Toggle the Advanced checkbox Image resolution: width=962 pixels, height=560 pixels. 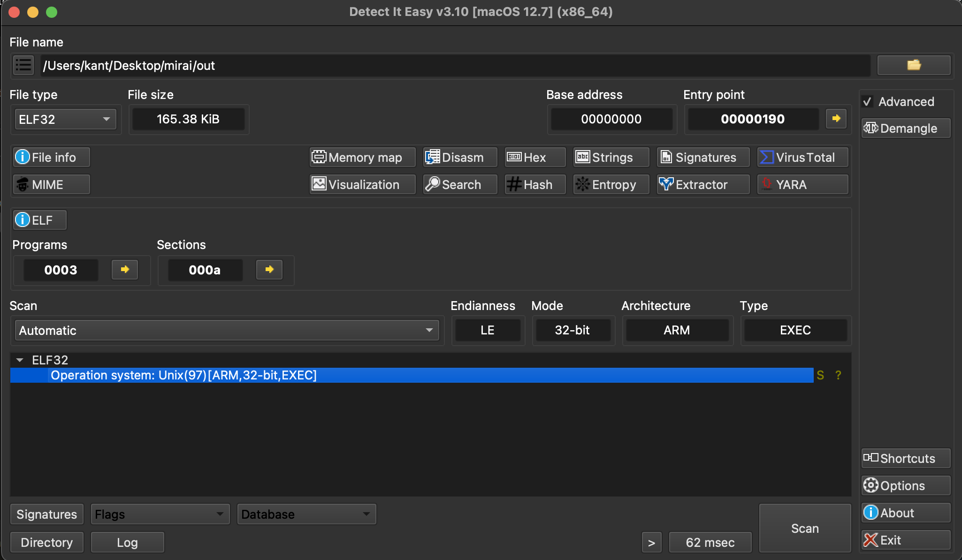867,102
